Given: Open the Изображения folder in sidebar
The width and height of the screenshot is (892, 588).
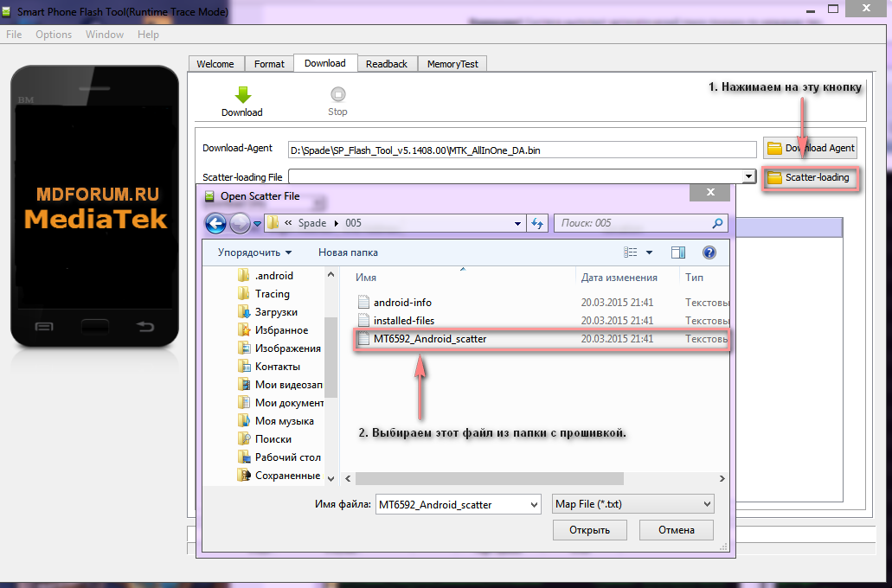Looking at the screenshot, I should point(279,348).
